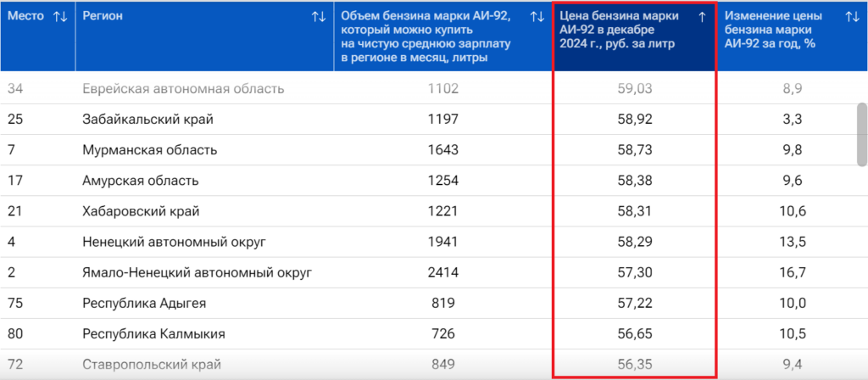This screenshot has height=380, width=868.
Task: Click price value 57,22
Action: pyautogui.click(x=636, y=304)
